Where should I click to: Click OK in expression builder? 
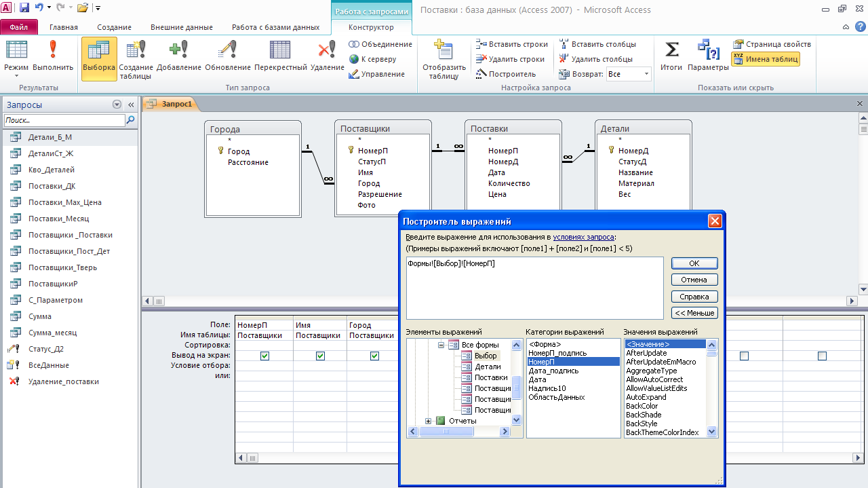point(694,263)
